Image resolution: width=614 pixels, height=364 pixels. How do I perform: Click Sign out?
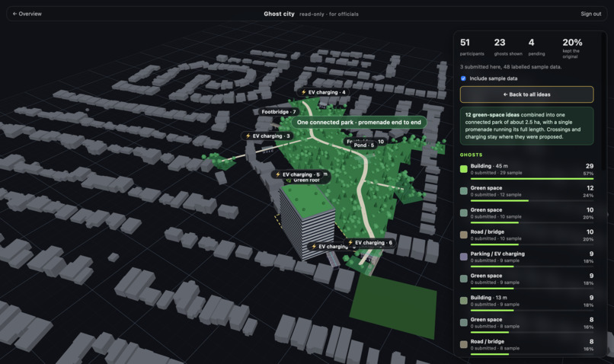click(x=590, y=14)
